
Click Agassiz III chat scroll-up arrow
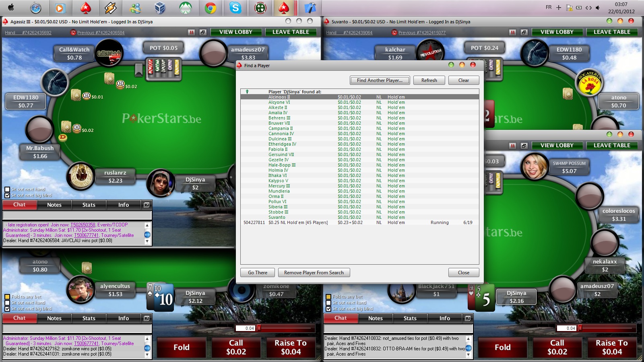point(147,225)
